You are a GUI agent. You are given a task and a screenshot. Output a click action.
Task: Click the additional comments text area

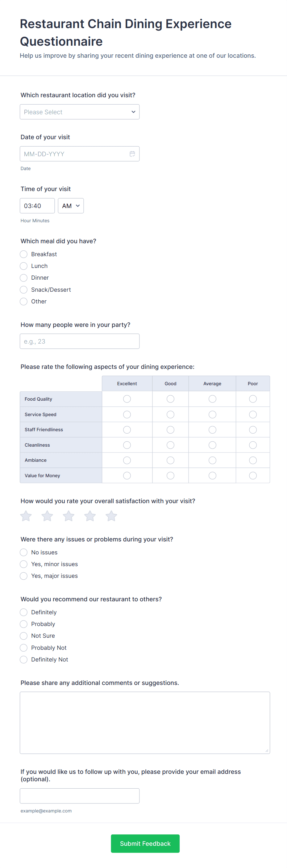pyautogui.click(x=145, y=722)
